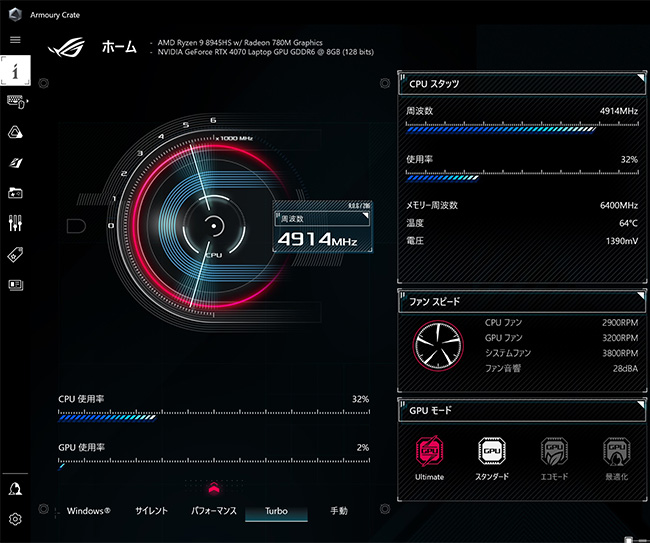
Task: Select the スタンダード GPU mode
Action: (x=492, y=458)
